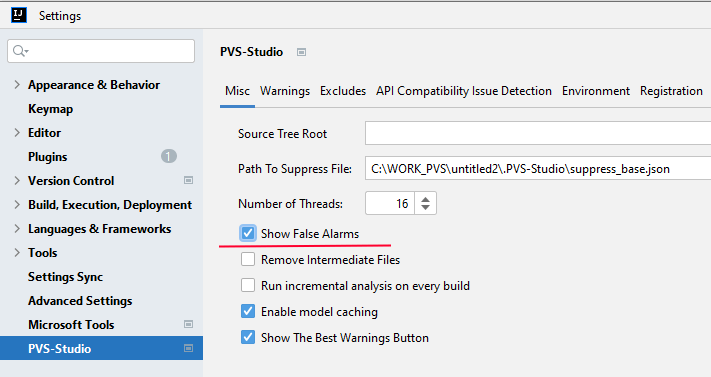Uncheck the Show False Alarms checkbox

coord(248,233)
